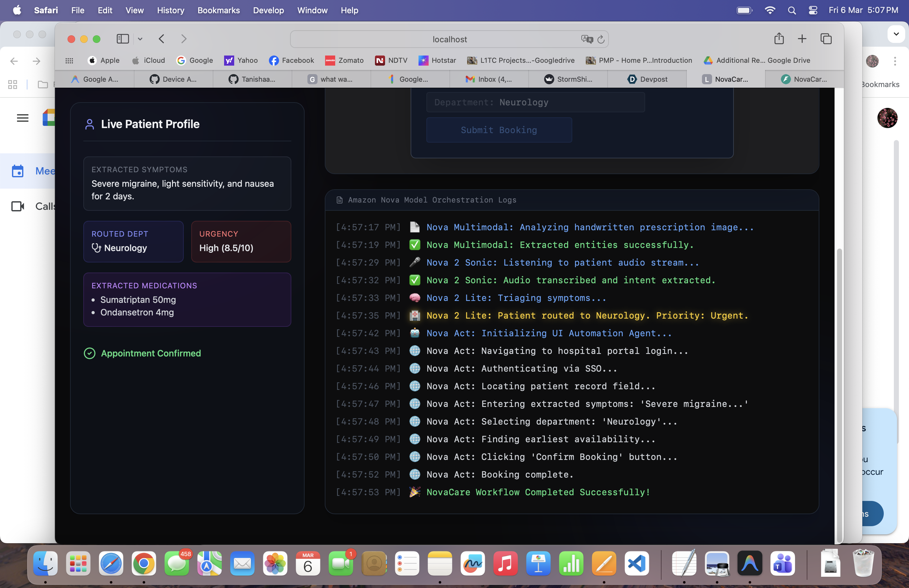Show the tab overview icon
Screen dimensions: 909x588
pos(826,38)
